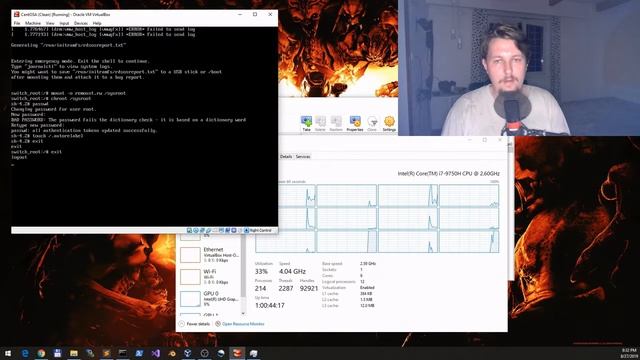Select the Wi-Fi entry in Task Manager sidebar
The width and height of the screenshot is (640, 360).
[210, 277]
